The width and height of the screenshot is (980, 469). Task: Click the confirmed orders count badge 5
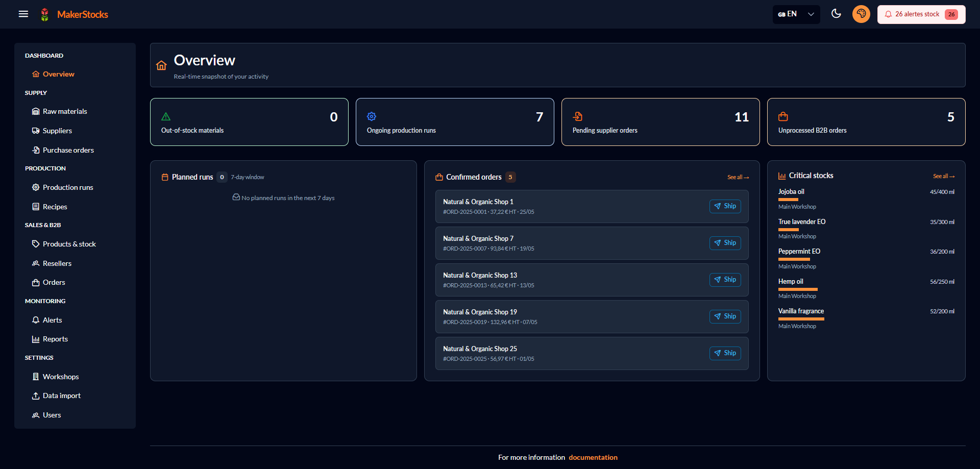click(510, 177)
